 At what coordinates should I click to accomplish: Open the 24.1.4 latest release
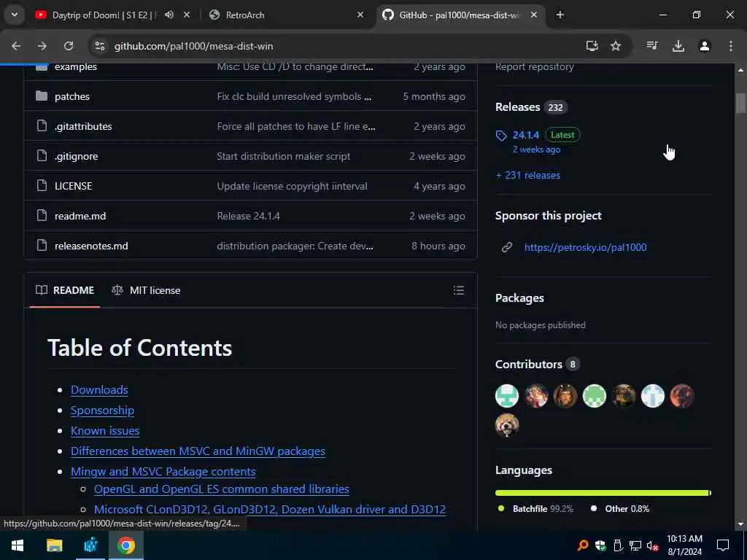coord(526,135)
